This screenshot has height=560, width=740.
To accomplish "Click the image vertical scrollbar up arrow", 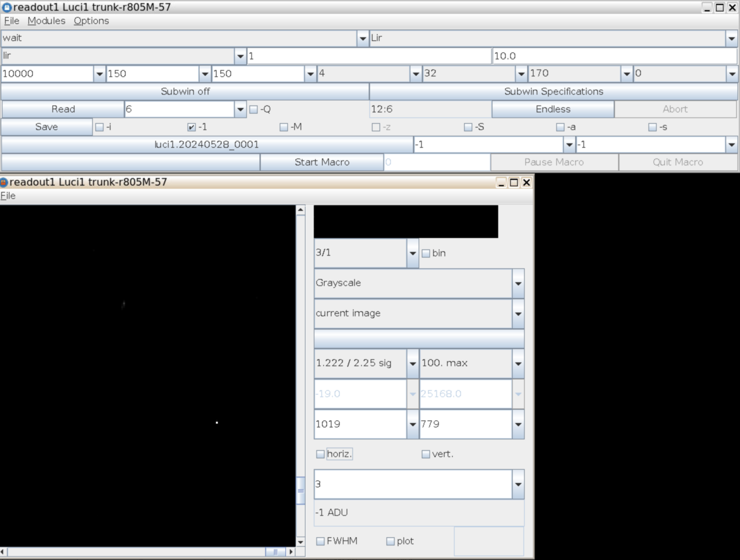I will point(301,210).
